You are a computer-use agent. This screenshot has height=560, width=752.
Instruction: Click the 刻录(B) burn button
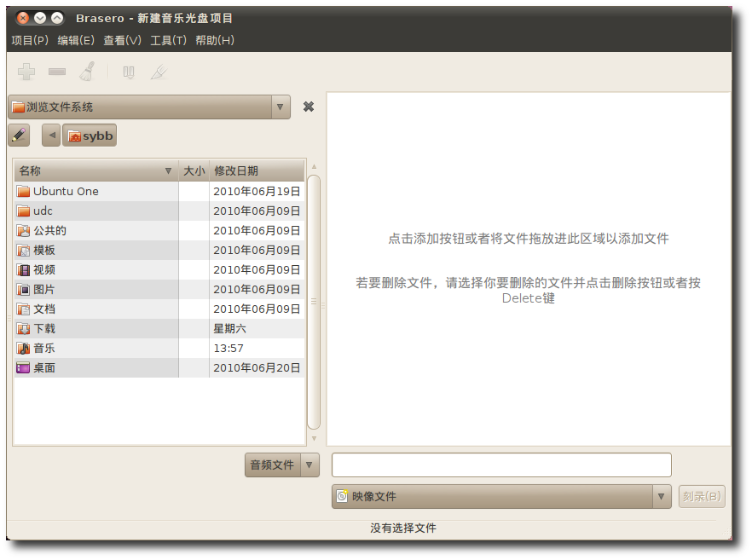(x=702, y=496)
